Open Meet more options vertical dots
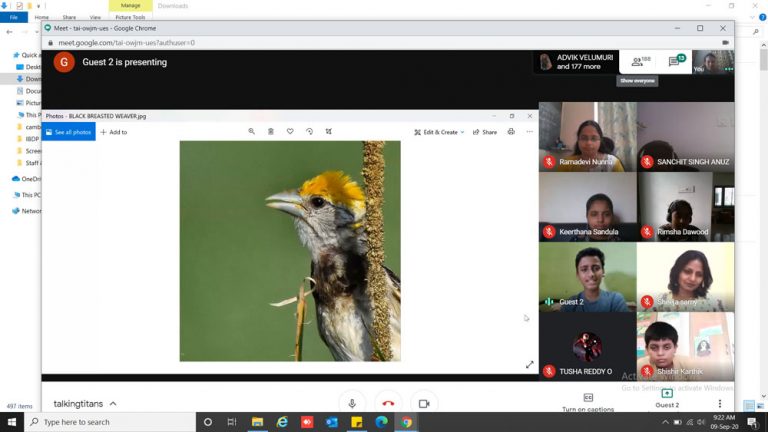This screenshot has width=768, height=432. tap(720, 404)
